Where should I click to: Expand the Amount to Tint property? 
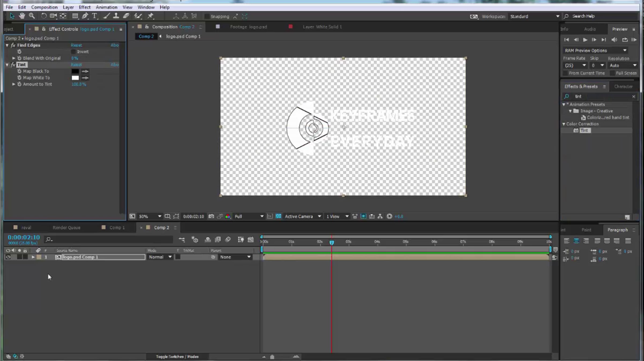(x=14, y=84)
